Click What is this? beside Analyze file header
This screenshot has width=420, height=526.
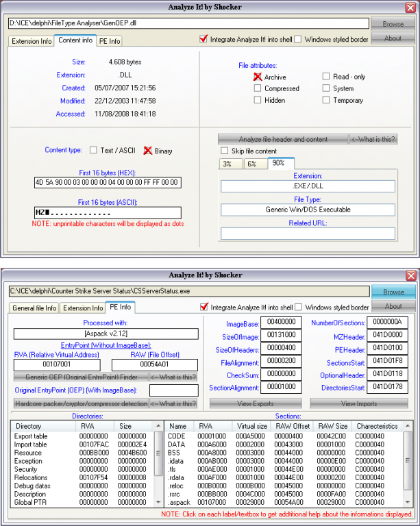coord(373,139)
